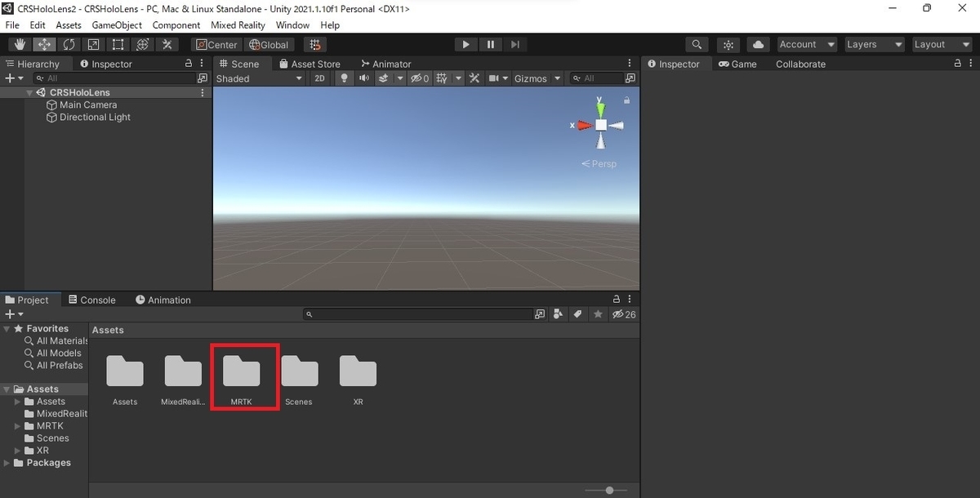Image resolution: width=980 pixels, height=498 pixels.
Task: Expand the Packages folder in project tree
Action: click(7, 463)
